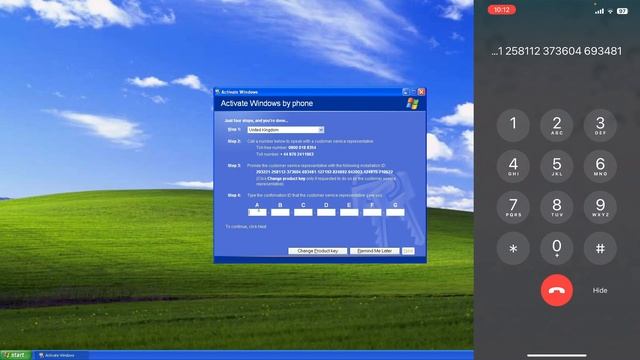Tap the dialed digits display on the phone

[557, 51]
